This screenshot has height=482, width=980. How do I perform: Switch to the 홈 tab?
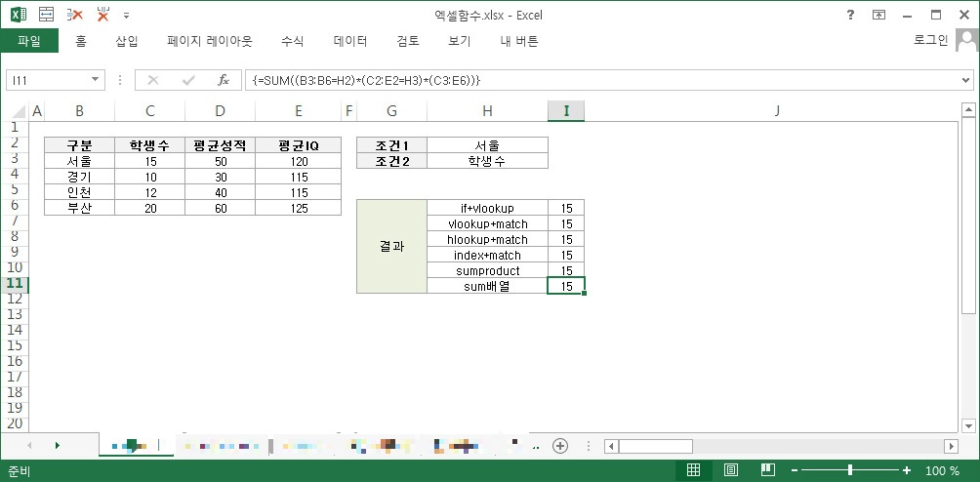[x=81, y=41]
